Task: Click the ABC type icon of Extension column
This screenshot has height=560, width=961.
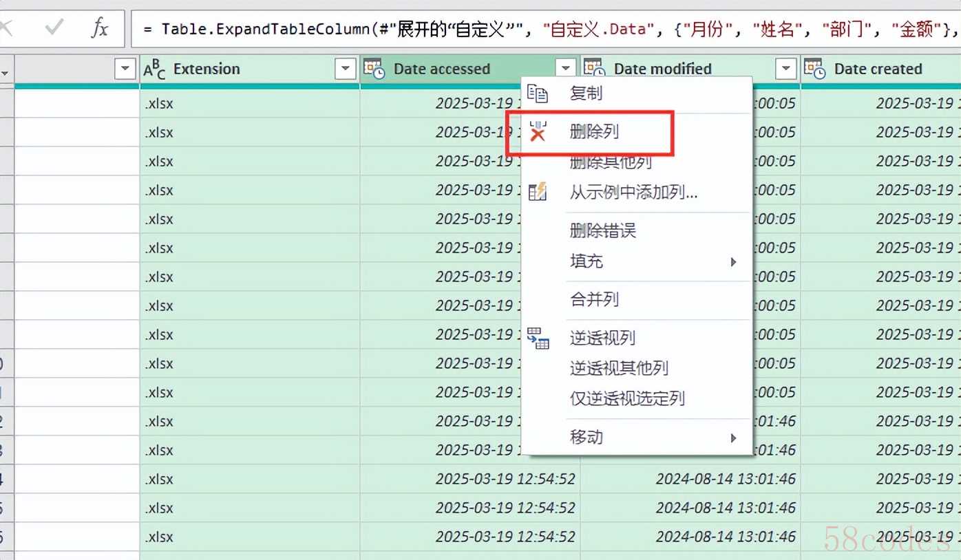Action: click(x=154, y=69)
